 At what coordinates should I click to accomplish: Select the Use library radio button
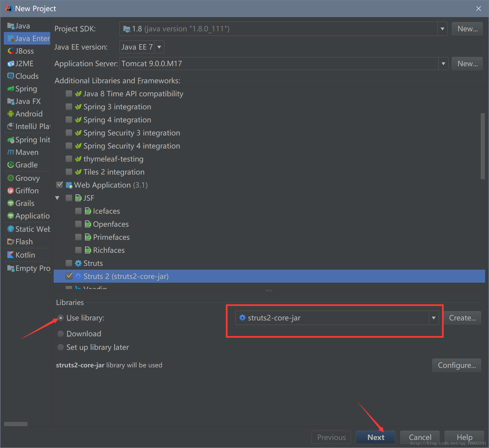(61, 318)
